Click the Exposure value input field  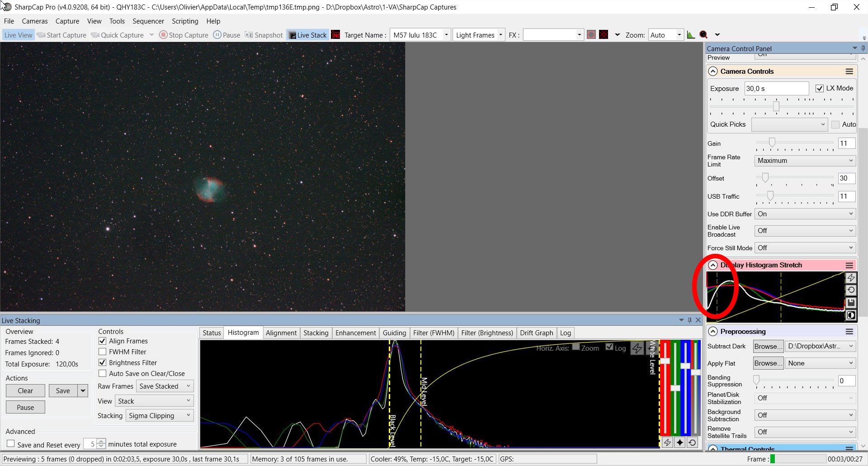[x=776, y=88]
